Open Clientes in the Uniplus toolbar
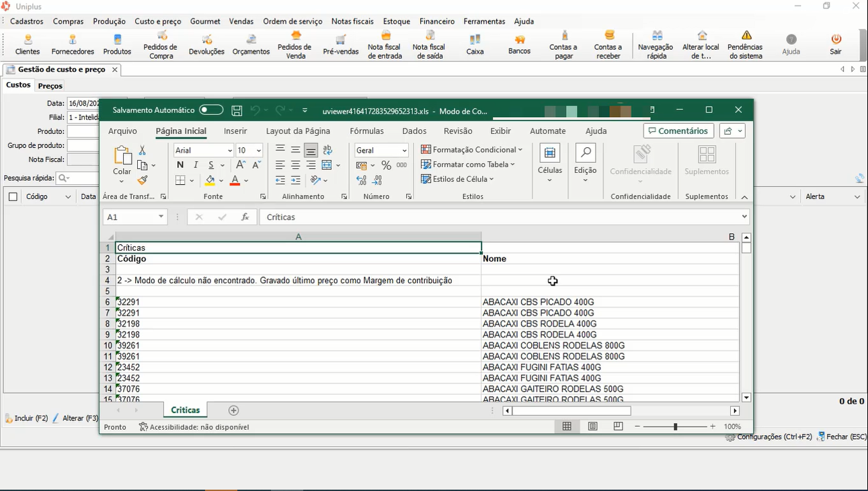The width and height of the screenshot is (868, 491). tap(28, 44)
